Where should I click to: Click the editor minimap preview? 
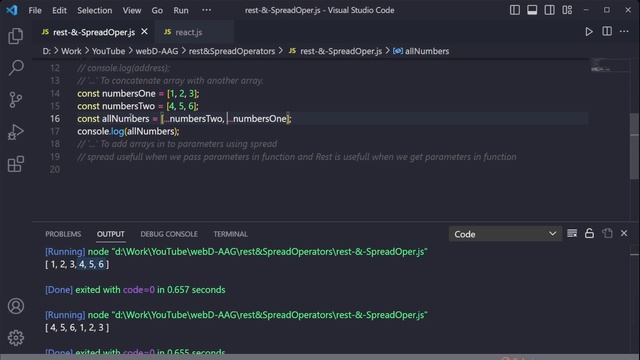tap(609, 65)
